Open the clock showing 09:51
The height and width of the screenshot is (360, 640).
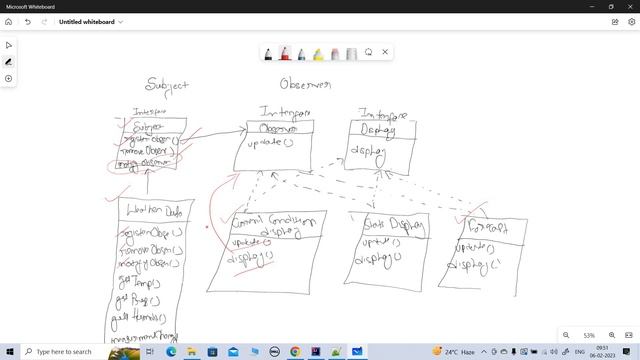602,351
